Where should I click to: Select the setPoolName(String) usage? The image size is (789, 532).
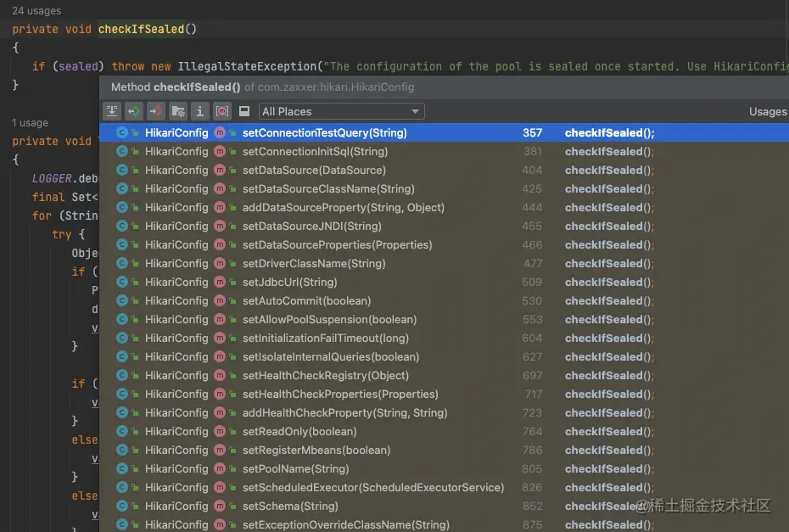tap(444, 468)
